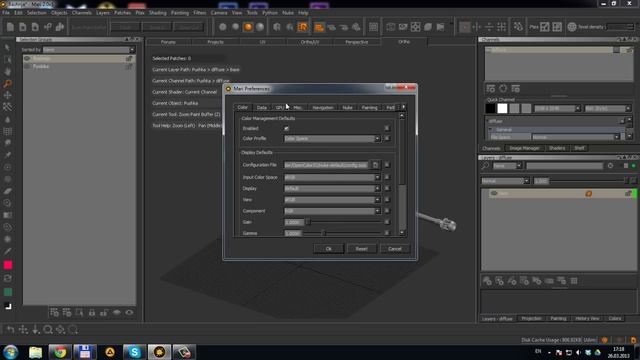The image size is (640, 360).
Task: Select the Transform move tool in left toolbox
Action: tap(7, 95)
